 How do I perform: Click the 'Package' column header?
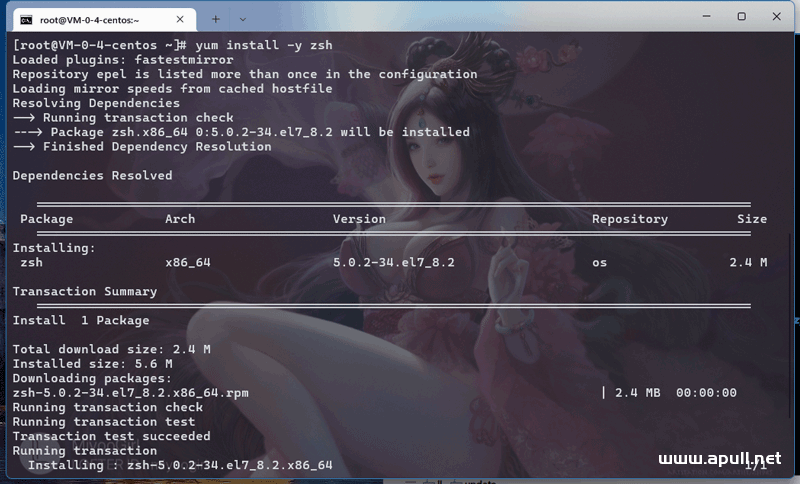coord(46,219)
